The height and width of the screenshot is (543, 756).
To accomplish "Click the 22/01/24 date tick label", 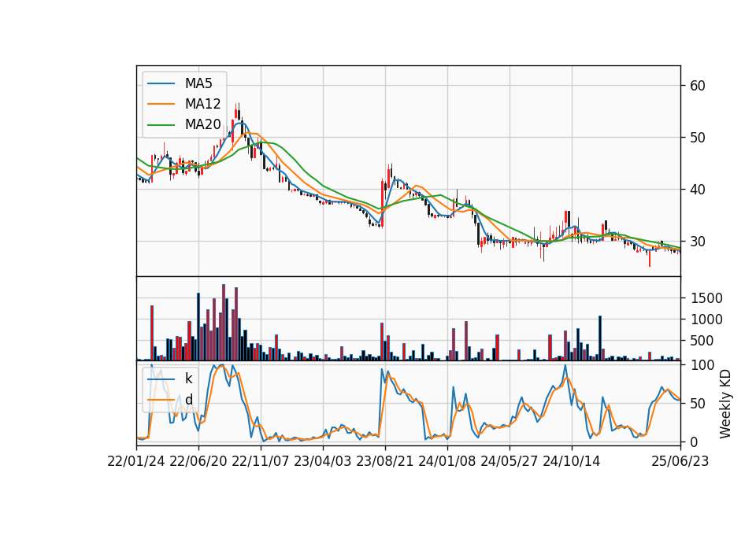I will click(136, 461).
